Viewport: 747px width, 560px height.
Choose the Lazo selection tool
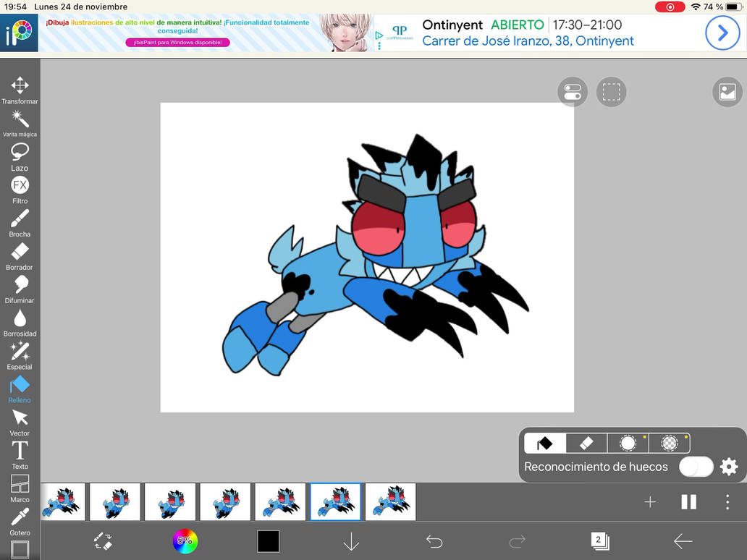click(20, 157)
